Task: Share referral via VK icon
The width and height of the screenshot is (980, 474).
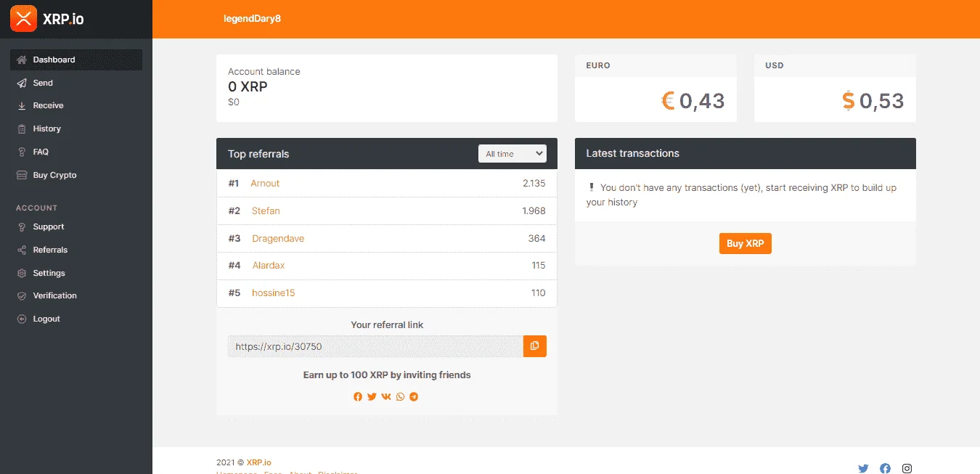Action: pos(385,397)
